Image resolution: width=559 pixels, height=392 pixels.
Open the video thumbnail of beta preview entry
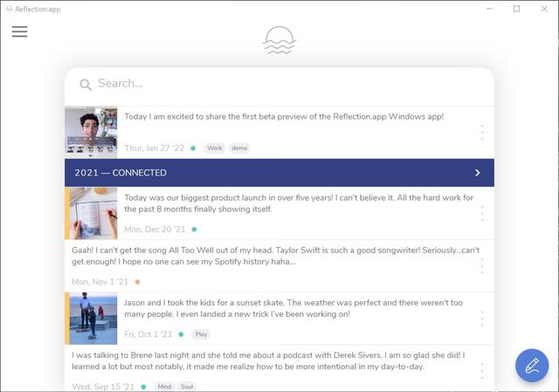(91, 132)
